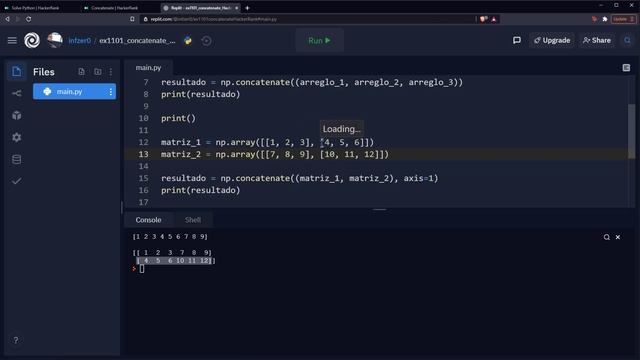Run the program with Run button
This screenshot has height=360, width=640.
point(319,40)
